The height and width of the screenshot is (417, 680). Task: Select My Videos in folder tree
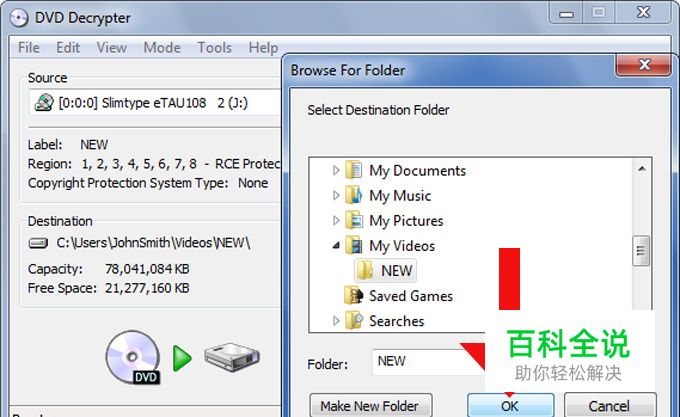click(x=402, y=246)
